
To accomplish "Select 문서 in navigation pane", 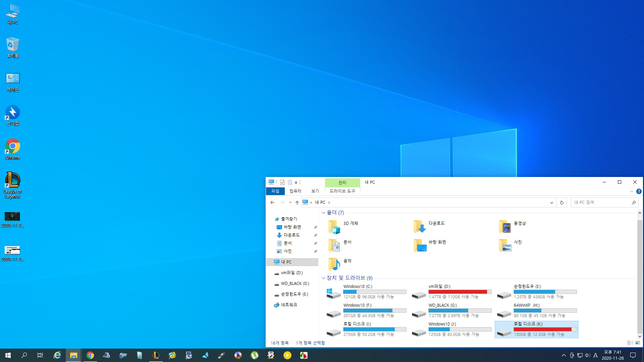I will tap(284, 243).
